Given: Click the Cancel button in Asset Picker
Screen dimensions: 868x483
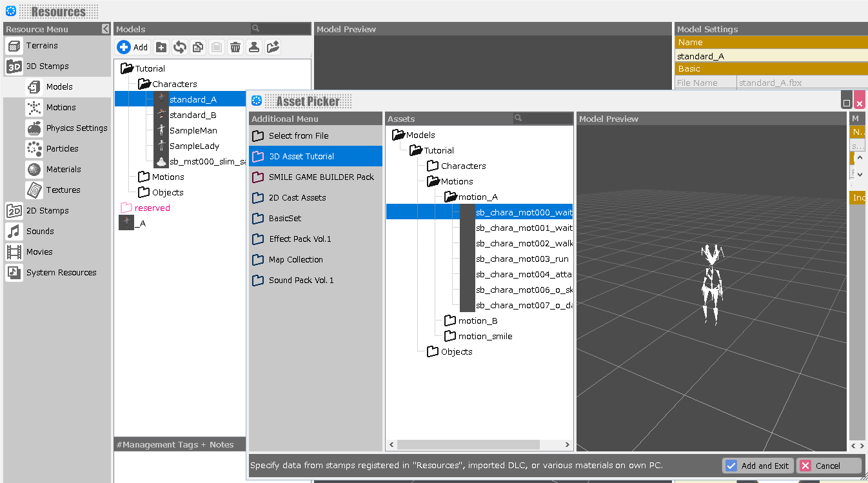Looking at the screenshot, I should pos(829,466).
